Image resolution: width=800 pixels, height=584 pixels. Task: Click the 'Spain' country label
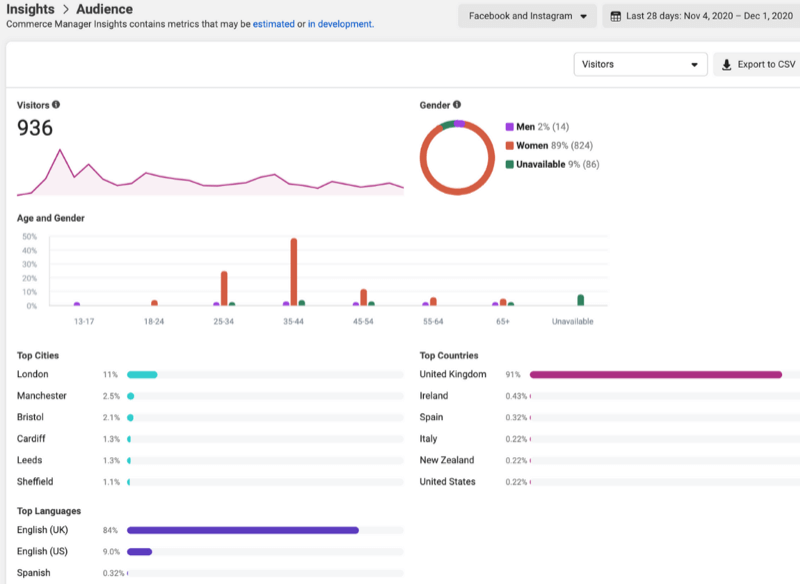[432, 417]
